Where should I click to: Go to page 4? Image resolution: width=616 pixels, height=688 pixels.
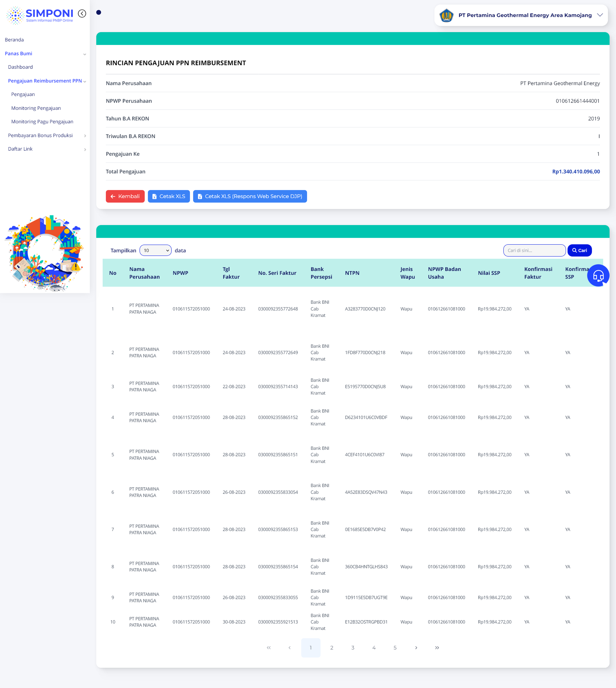pos(374,648)
